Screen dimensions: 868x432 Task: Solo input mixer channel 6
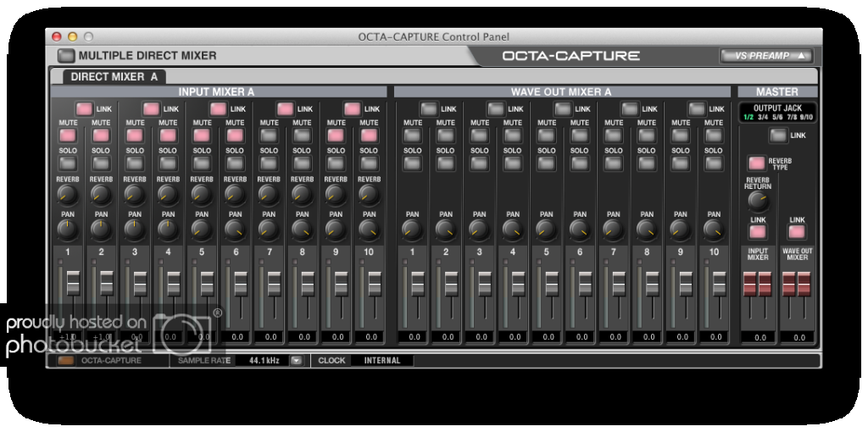click(x=236, y=163)
